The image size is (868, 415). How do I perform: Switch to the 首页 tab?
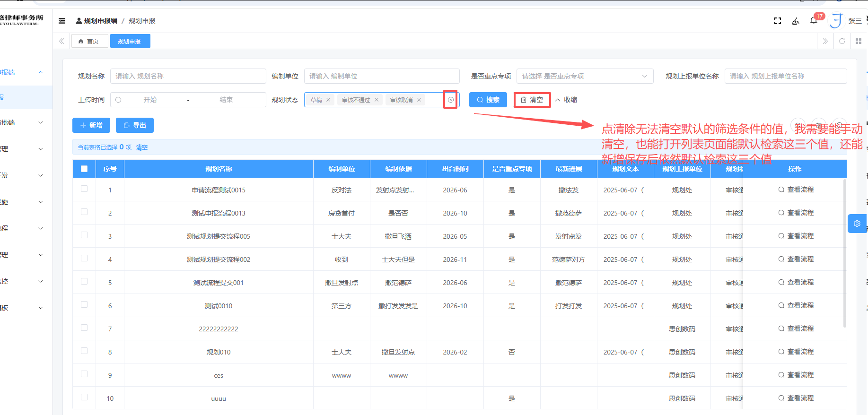pos(89,41)
